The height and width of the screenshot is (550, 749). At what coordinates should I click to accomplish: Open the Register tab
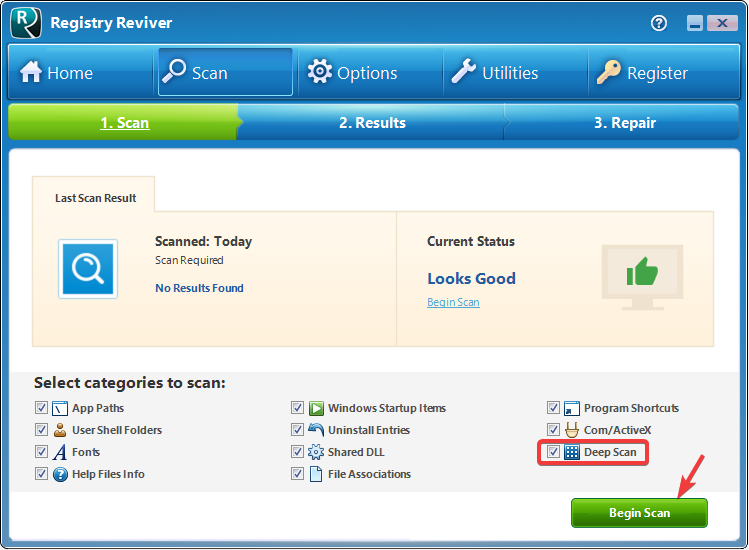point(664,73)
